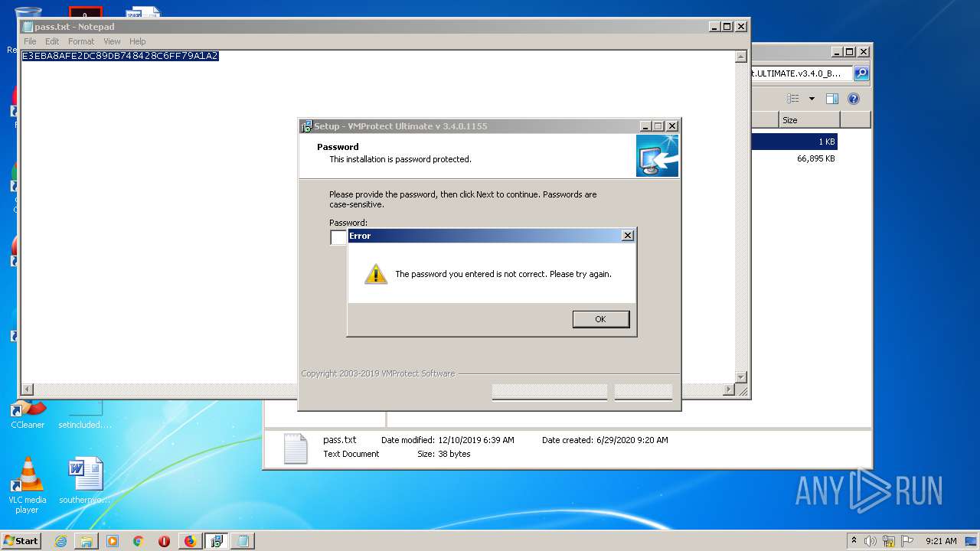The image size is (980, 551).
Task: Launch Internet Explorer from taskbar
Action: 60,541
